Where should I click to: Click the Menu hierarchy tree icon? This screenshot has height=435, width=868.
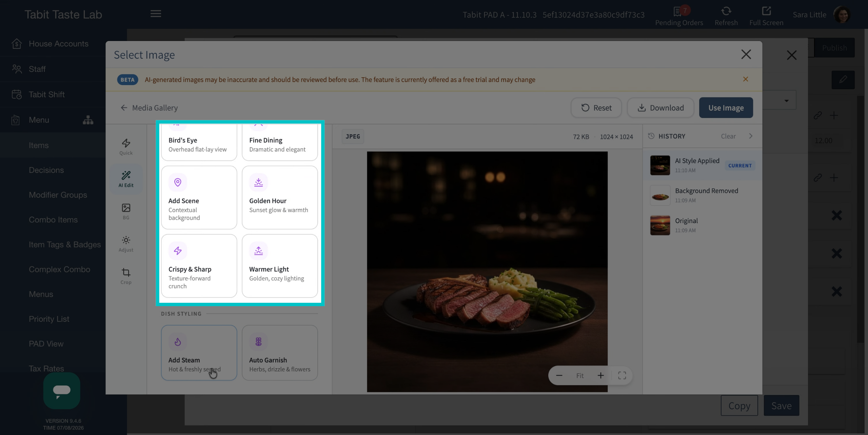(x=88, y=120)
